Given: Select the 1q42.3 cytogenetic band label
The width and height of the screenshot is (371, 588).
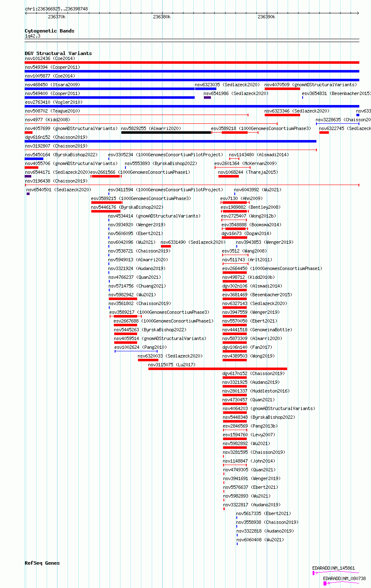Looking at the screenshot, I should 33,36.
